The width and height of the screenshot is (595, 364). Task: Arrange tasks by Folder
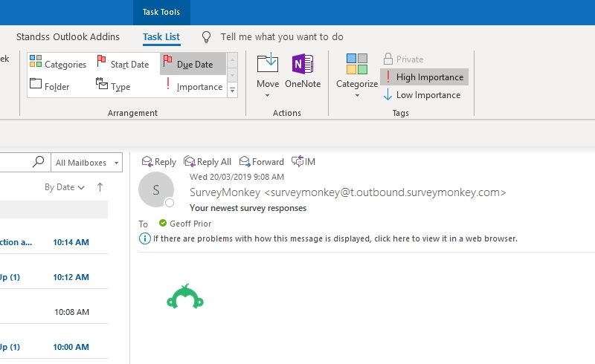(x=50, y=86)
